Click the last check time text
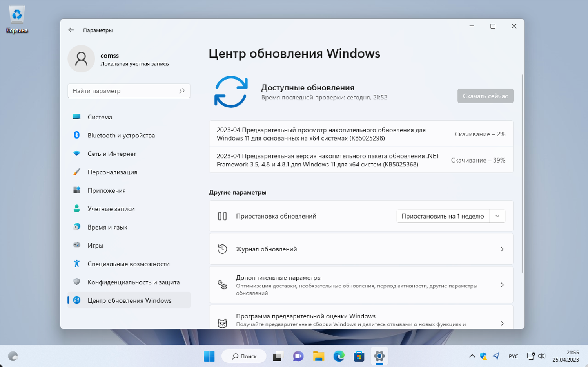 [x=324, y=98]
